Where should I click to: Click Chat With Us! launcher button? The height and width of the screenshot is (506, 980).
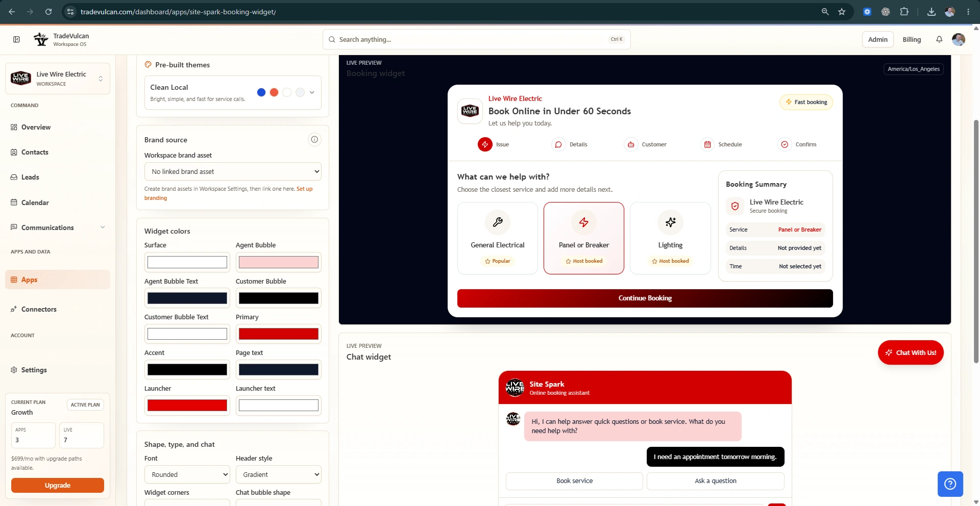pos(911,352)
